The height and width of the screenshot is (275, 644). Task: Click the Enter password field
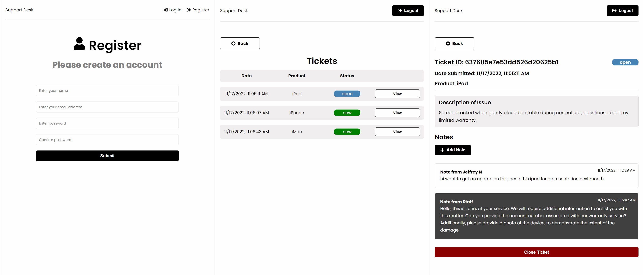pos(107,123)
